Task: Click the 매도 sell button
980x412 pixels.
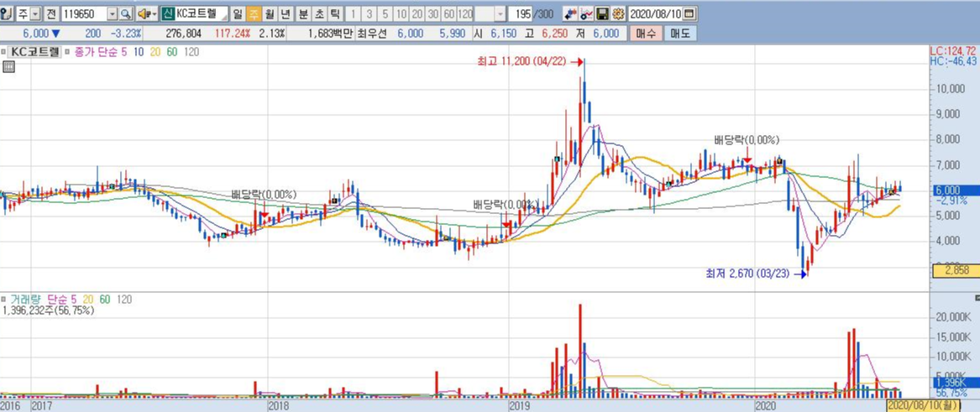Action: coord(679,34)
